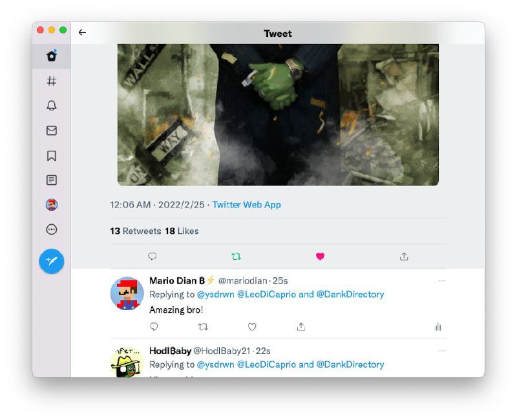
Task: Open Notifications bell icon
Action: coord(52,105)
